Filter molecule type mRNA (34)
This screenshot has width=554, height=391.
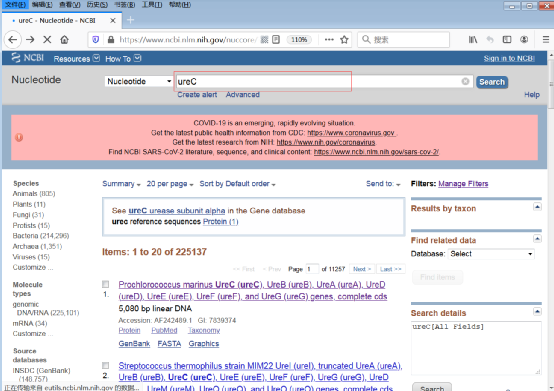tap(30, 324)
